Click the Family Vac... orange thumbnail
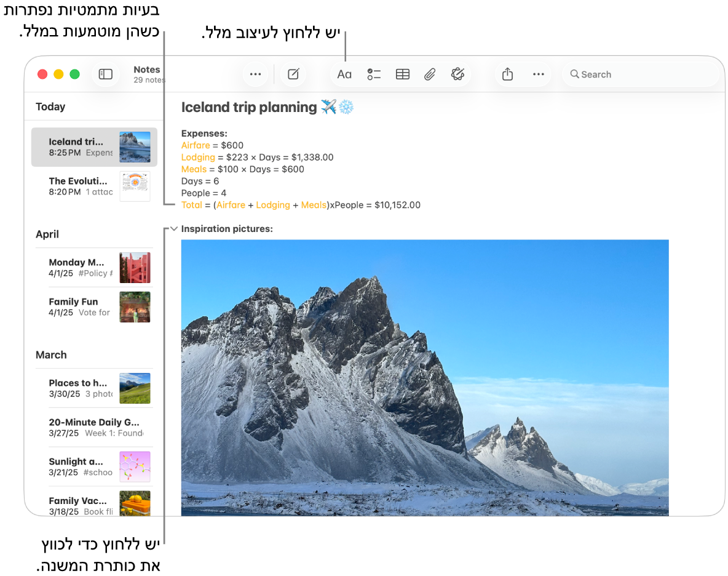Image resolution: width=728 pixels, height=576 pixels. coord(135,503)
